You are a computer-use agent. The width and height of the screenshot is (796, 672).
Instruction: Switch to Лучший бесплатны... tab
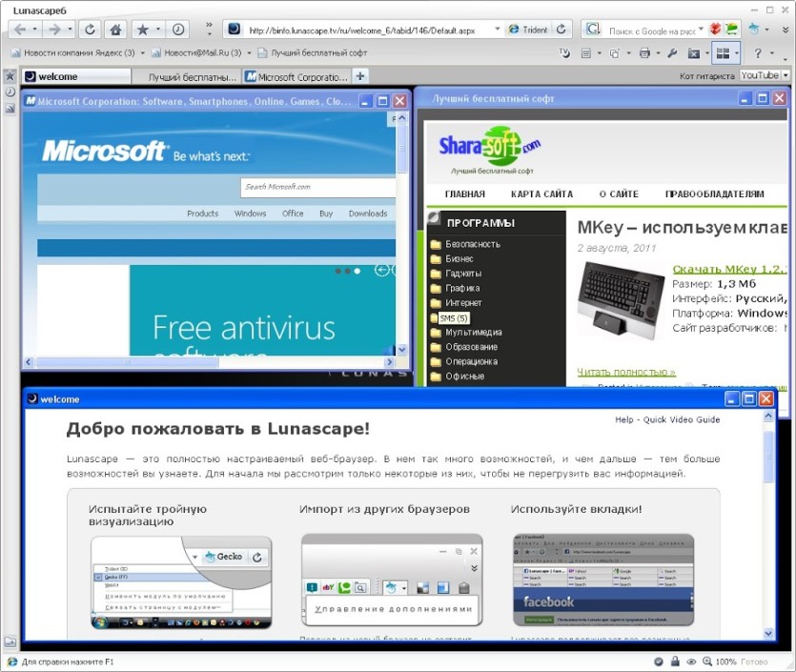pyautogui.click(x=187, y=76)
